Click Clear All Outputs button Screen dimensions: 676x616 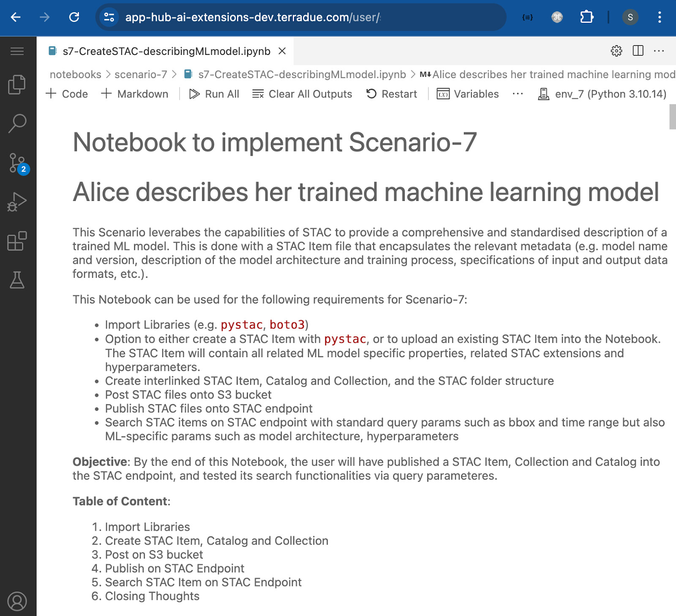pos(302,94)
